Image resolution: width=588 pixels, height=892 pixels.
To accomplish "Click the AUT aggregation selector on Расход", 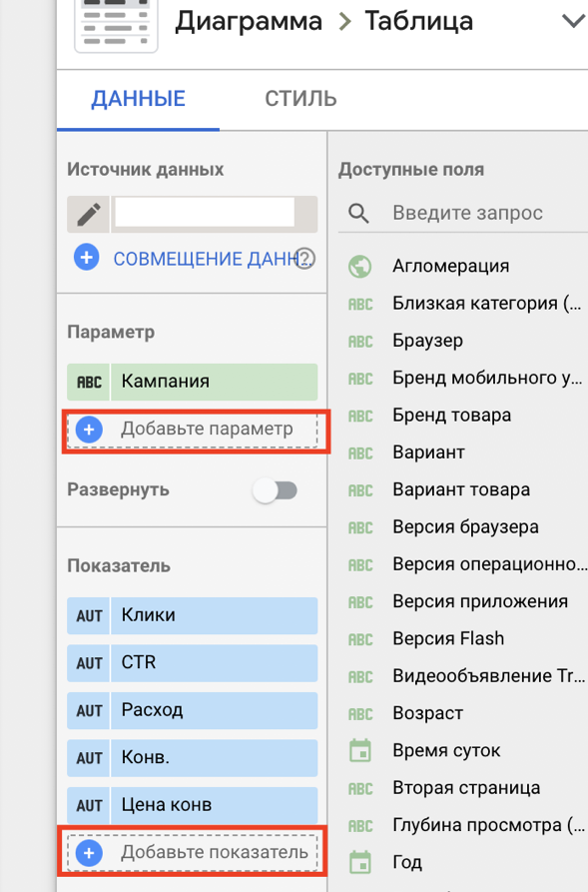I will click(89, 710).
